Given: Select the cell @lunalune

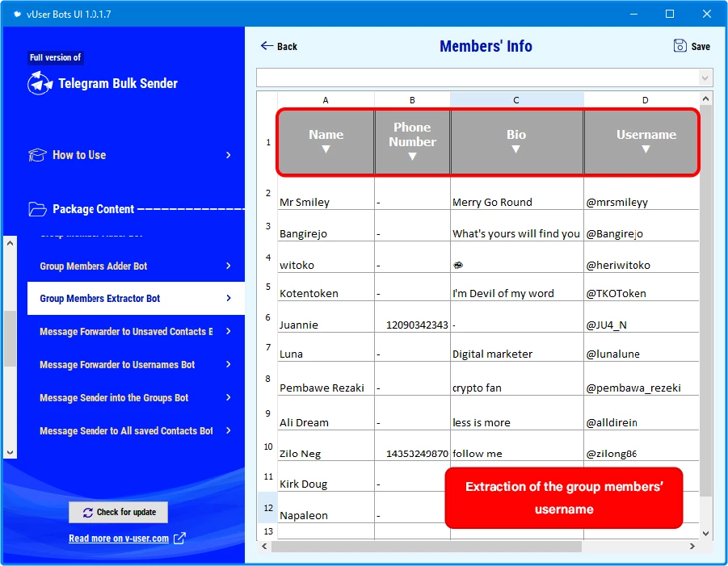Looking at the screenshot, I should tap(642, 347).
